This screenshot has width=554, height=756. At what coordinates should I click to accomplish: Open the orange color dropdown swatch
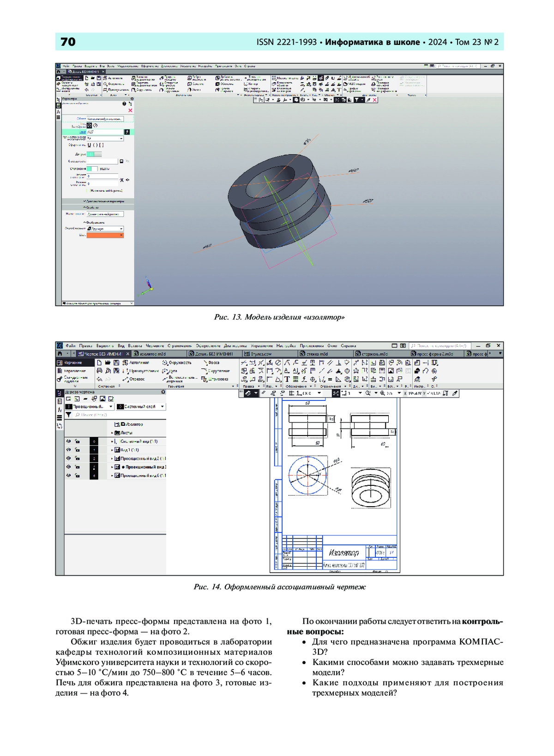105,236
